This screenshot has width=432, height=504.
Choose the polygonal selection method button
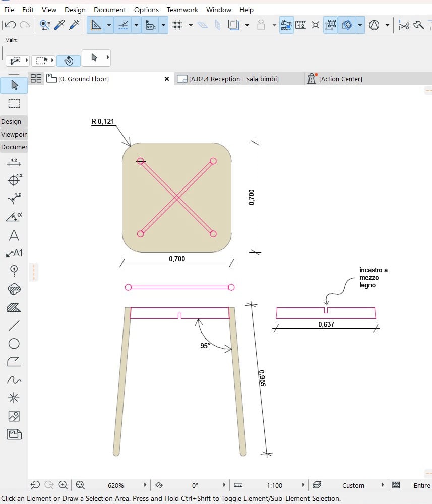[x=17, y=60]
